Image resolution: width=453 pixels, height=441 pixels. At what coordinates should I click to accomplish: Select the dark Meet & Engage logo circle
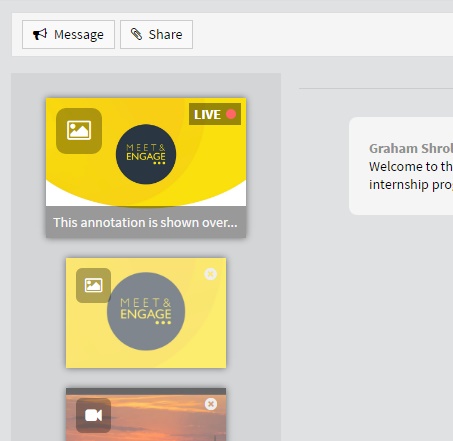tap(146, 154)
